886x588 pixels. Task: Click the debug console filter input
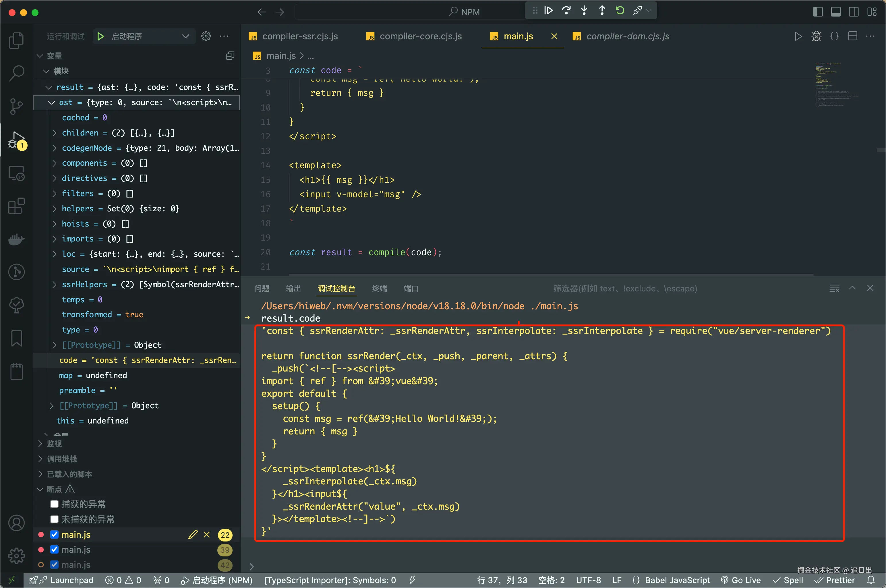[x=625, y=288]
